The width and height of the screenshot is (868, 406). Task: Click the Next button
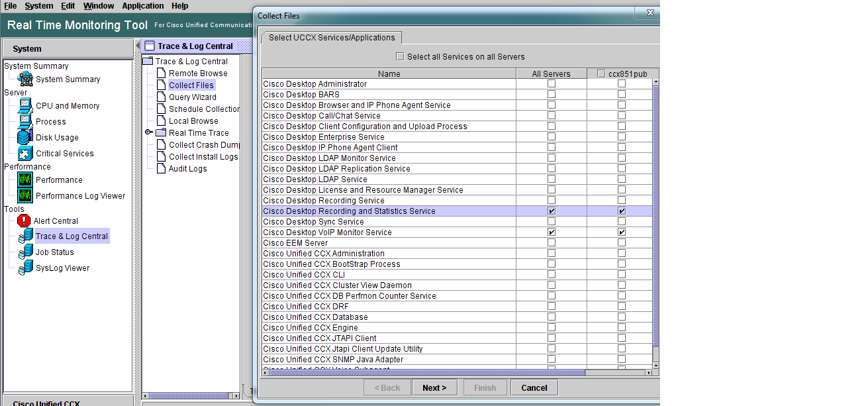pos(434,387)
